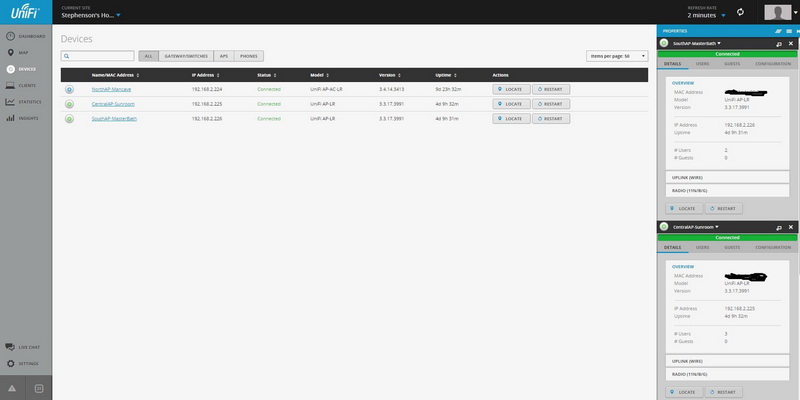The width and height of the screenshot is (800, 400).
Task: Open Guests tab in SouthAP-MasterBath panel
Action: (732, 64)
